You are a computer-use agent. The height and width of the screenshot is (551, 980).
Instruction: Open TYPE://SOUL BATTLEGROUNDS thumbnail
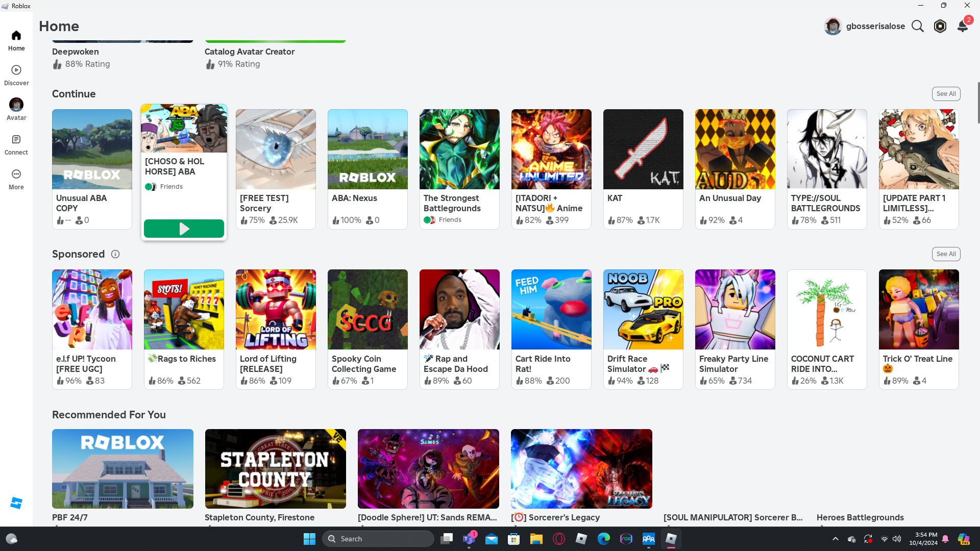(x=827, y=149)
